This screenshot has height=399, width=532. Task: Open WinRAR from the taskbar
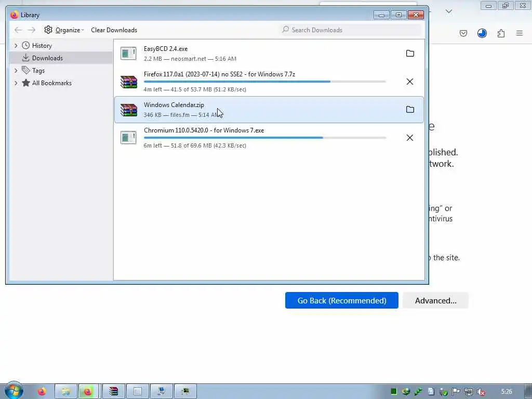(114, 392)
